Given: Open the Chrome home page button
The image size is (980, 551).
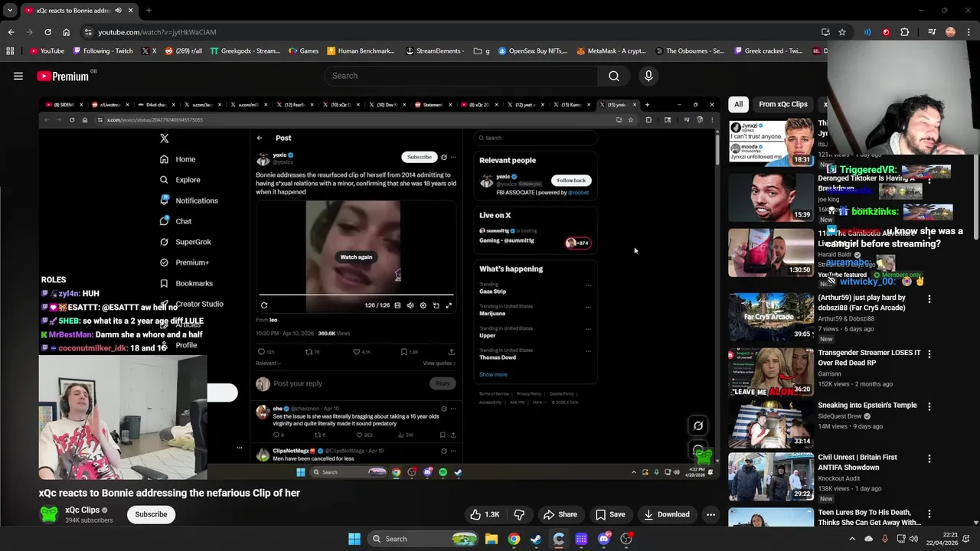Looking at the screenshot, I should click(66, 32).
